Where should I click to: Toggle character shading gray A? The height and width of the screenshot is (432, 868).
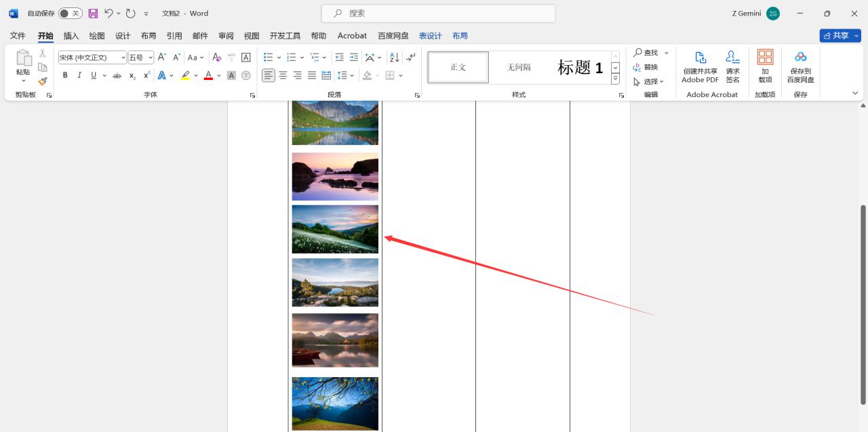[x=231, y=75]
